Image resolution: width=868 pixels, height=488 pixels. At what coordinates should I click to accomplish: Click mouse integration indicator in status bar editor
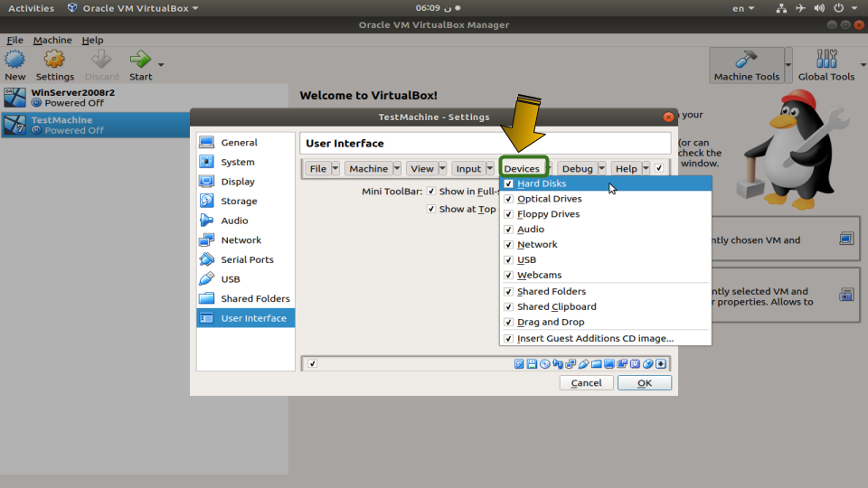[647, 363]
